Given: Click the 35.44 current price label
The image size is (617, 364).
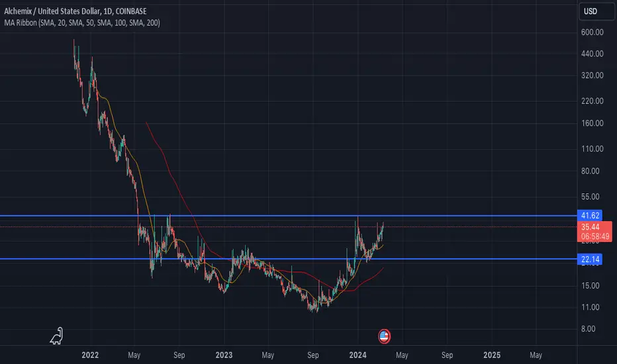Looking at the screenshot, I should tap(591, 226).
